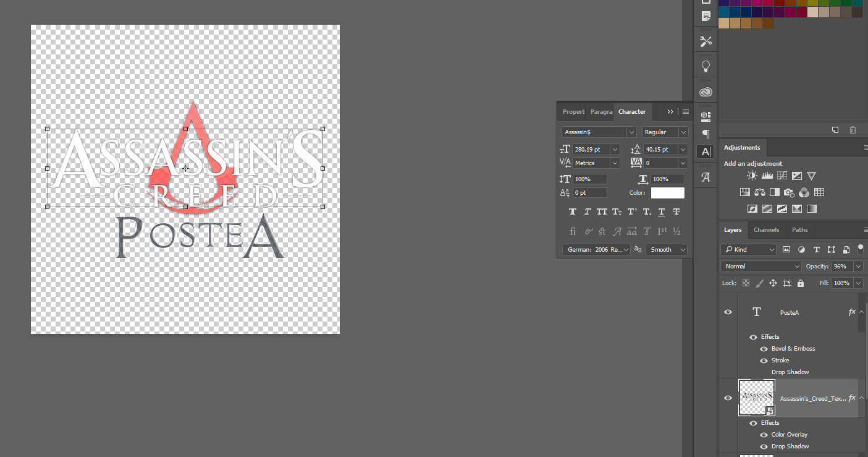The image size is (868, 457).
Task: Toggle Faux Bold in Character panel
Action: [573, 212]
